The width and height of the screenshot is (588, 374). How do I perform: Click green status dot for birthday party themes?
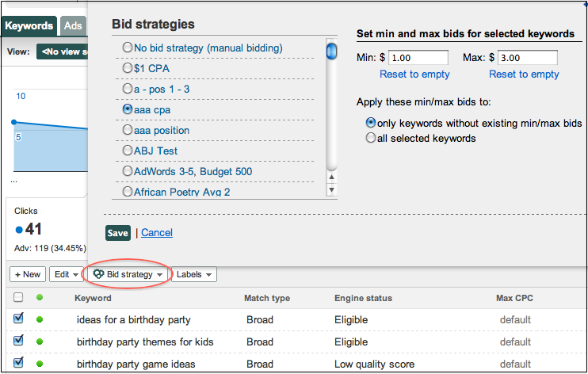40,342
